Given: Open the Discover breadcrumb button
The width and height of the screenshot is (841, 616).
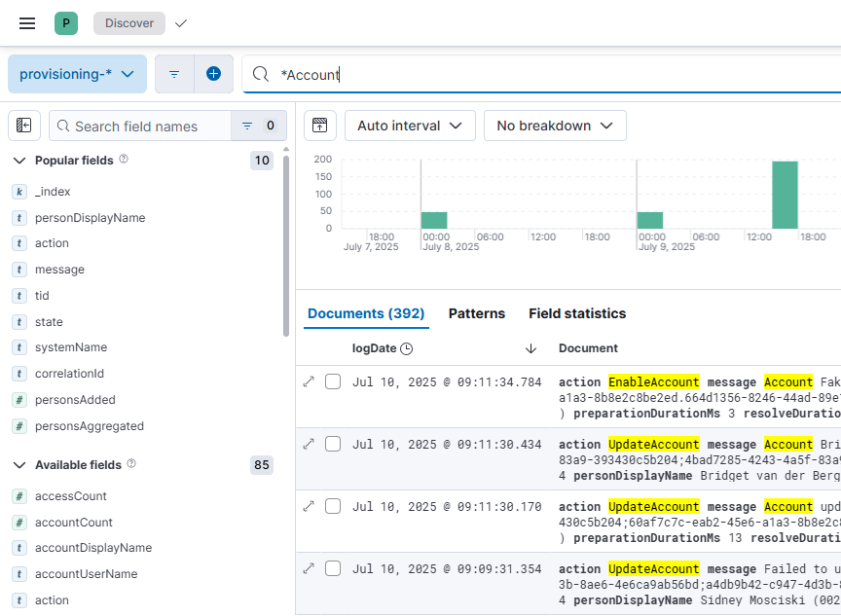Looking at the screenshot, I should click(129, 23).
